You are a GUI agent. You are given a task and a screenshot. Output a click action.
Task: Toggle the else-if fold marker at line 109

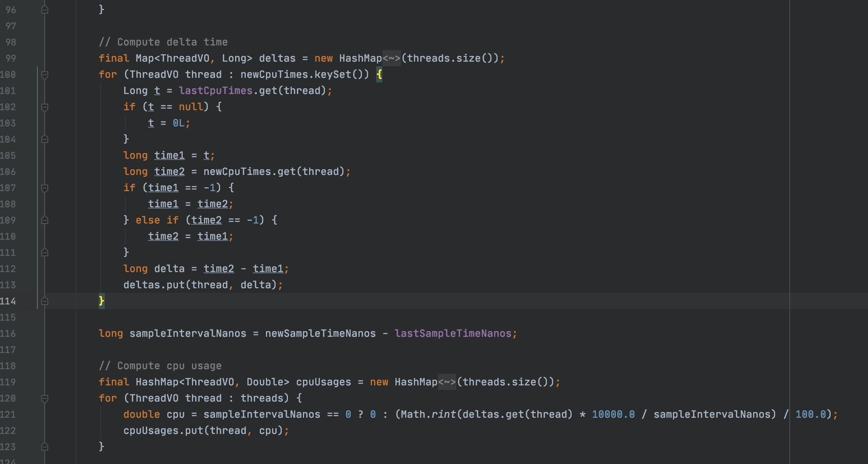coord(45,220)
